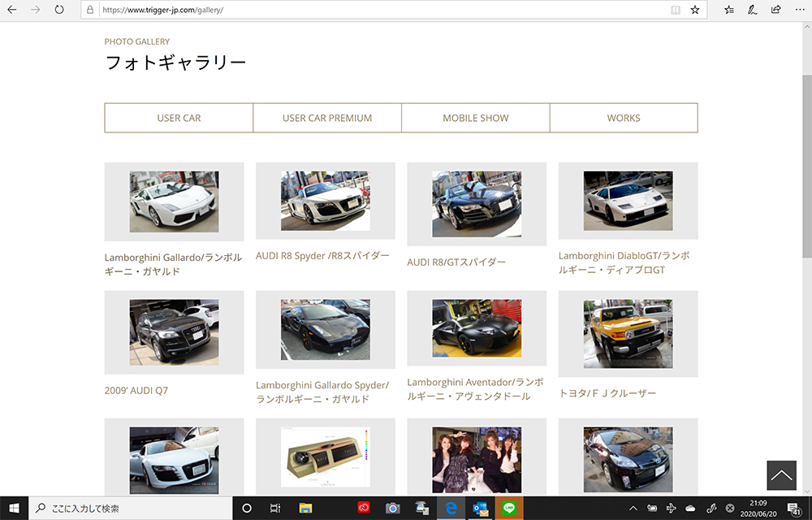Open the black Gallardo Spyder photo
812x520 pixels.
[326, 329]
